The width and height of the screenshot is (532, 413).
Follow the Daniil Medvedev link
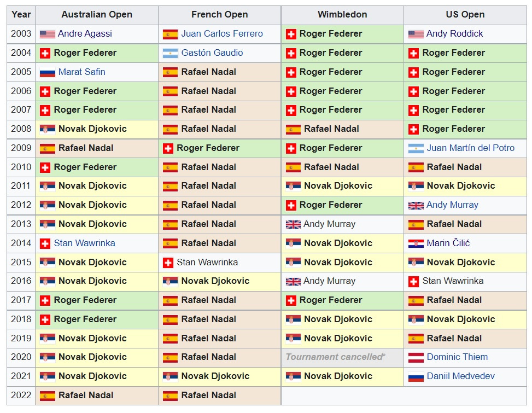tap(461, 376)
